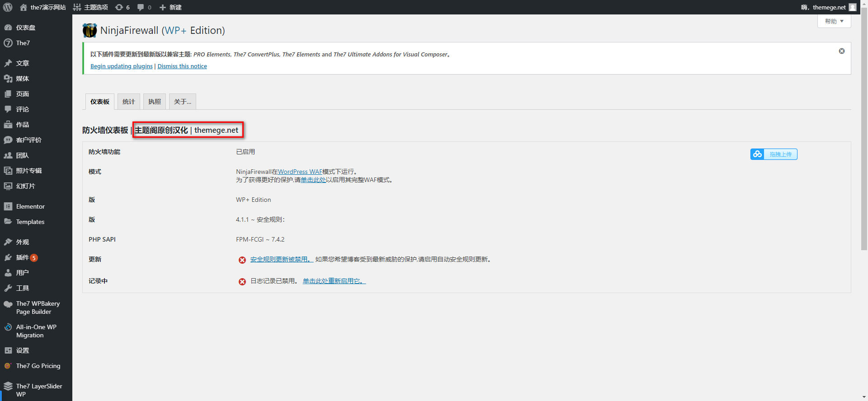Expand the 帮助 help dropdown
The image size is (868, 401).
834,21
